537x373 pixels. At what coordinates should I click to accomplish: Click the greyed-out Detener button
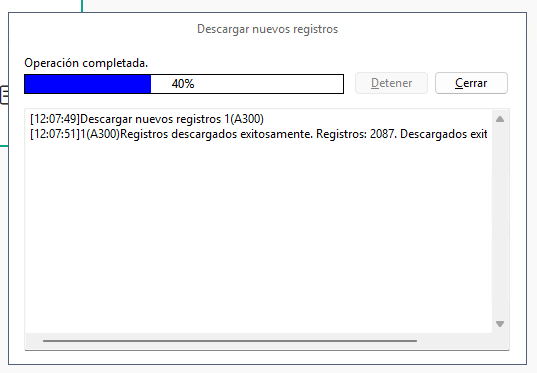click(391, 83)
